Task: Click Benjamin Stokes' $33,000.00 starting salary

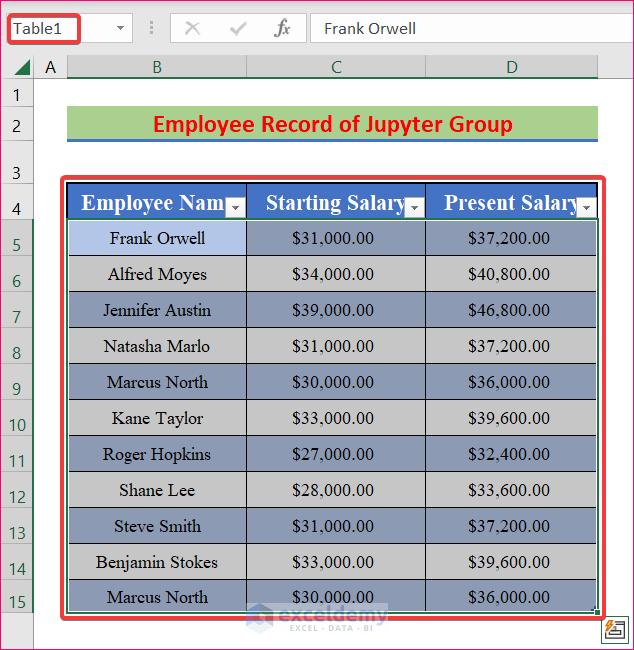Action: click(x=336, y=562)
